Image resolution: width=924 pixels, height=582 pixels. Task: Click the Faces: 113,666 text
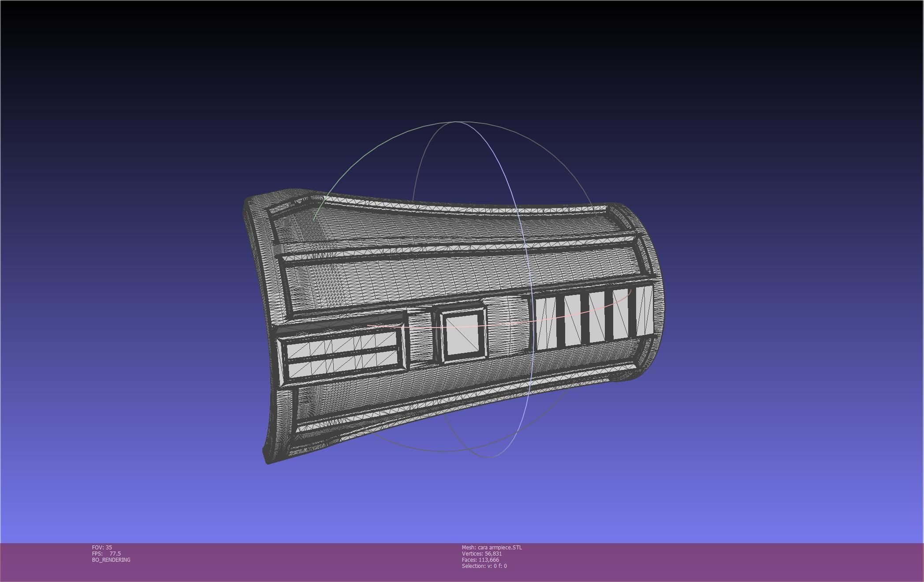click(x=481, y=560)
